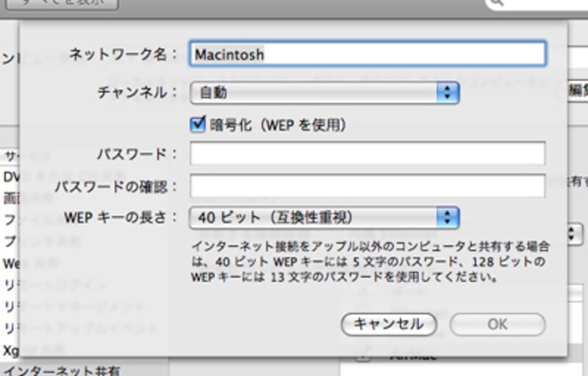Open the チャンネル dropdown set to 自動
The height and width of the screenshot is (376, 588).
(x=325, y=93)
